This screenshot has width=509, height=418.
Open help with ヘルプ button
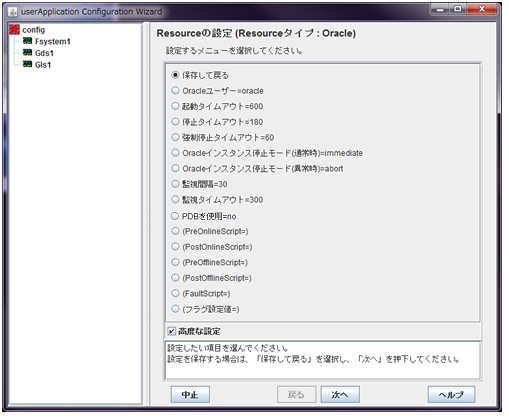tap(451, 395)
